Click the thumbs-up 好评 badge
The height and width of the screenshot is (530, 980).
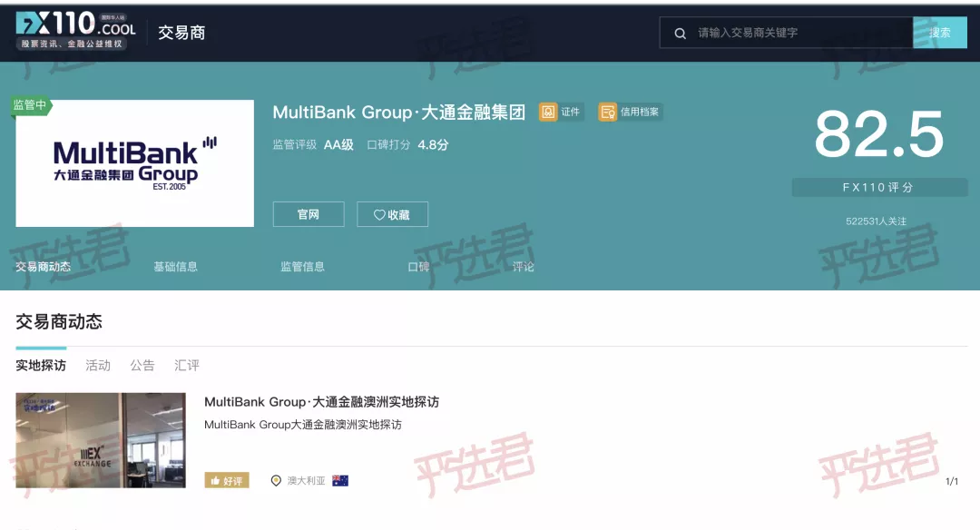point(227,481)
